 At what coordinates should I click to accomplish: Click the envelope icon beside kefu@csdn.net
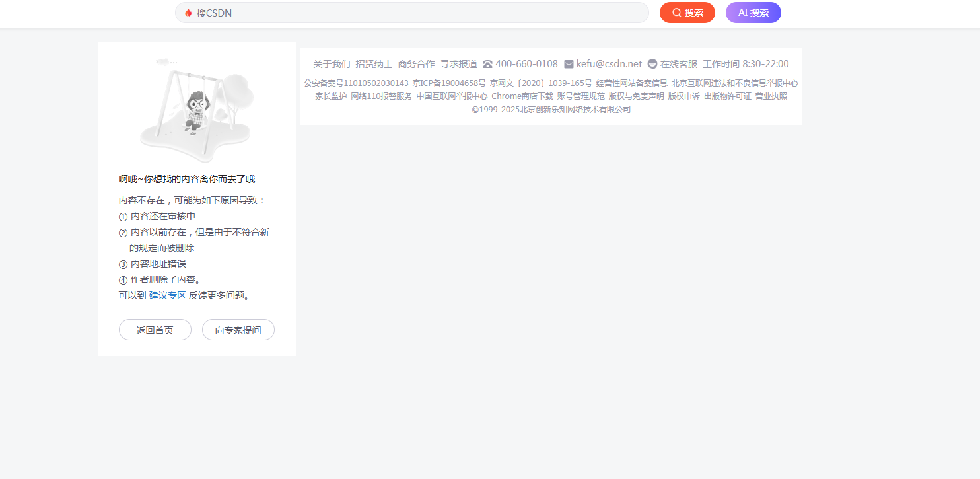569,64
